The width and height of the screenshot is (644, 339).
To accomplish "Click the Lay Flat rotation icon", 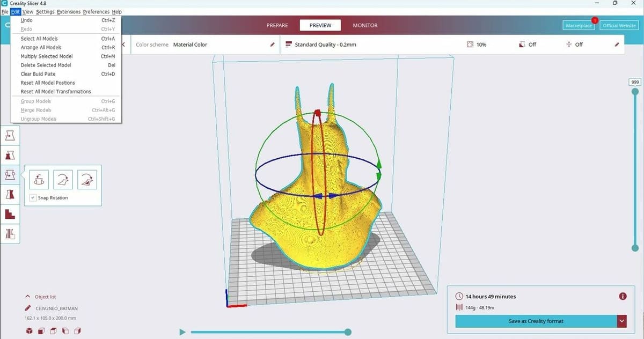I will pyautogui.click(x=63, y=179).
